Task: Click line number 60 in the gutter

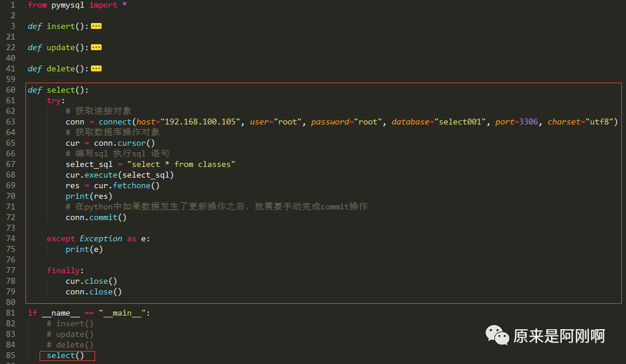Action: click(11, 90)
